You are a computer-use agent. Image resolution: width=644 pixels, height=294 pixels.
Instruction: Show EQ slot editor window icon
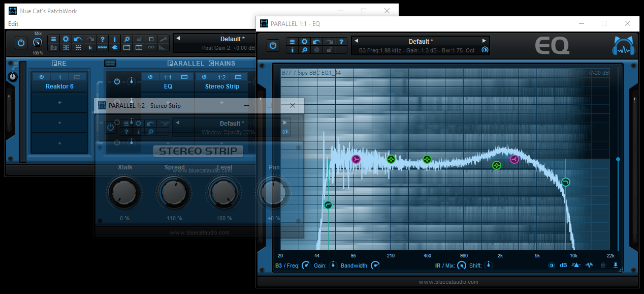point(184,77)
